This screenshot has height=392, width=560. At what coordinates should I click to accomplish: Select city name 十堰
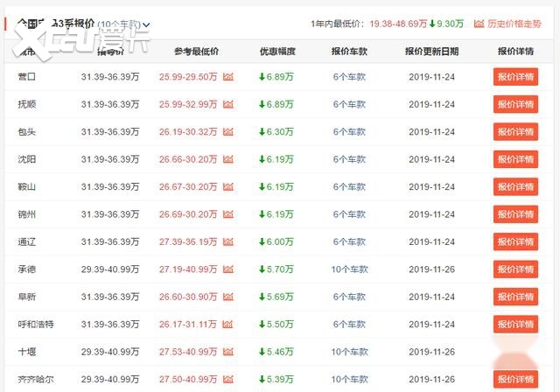coord(27,352)
